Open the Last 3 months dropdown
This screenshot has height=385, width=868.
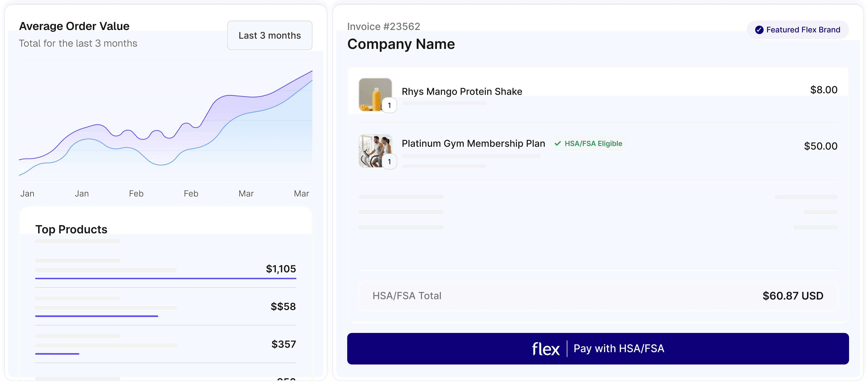point(269,35)
